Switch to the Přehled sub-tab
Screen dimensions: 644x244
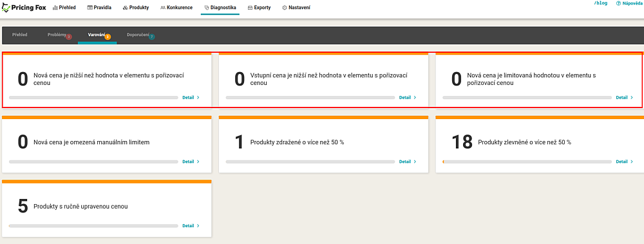pyautogui.click(x=20, y=35)
